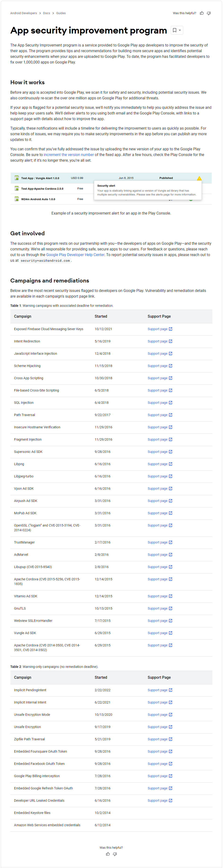Click external-link icon for Libupup row

click(x=171, y=567)
